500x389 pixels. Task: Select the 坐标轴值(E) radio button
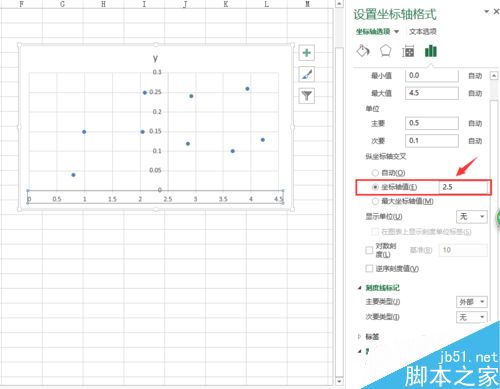coord(375,187)
